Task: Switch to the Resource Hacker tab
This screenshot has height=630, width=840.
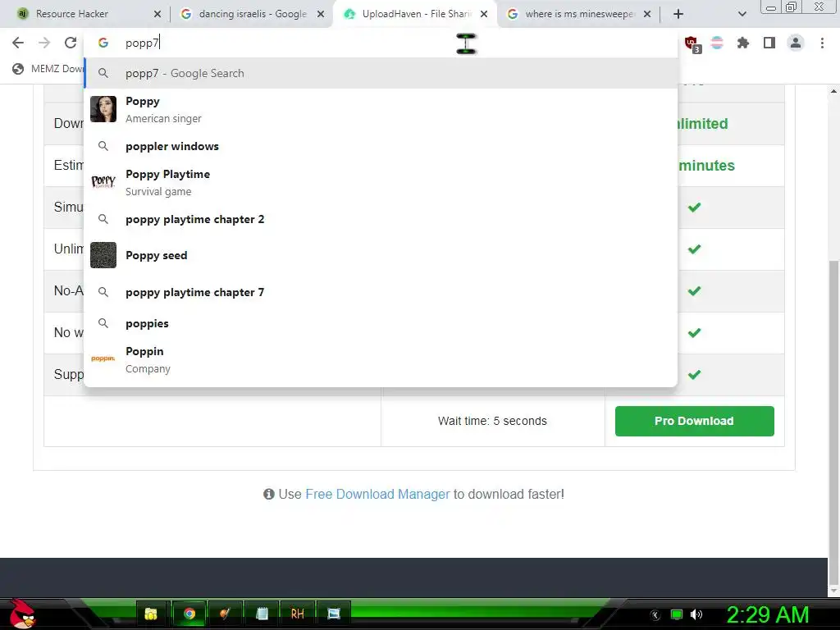Action: (x=84, y=14)
